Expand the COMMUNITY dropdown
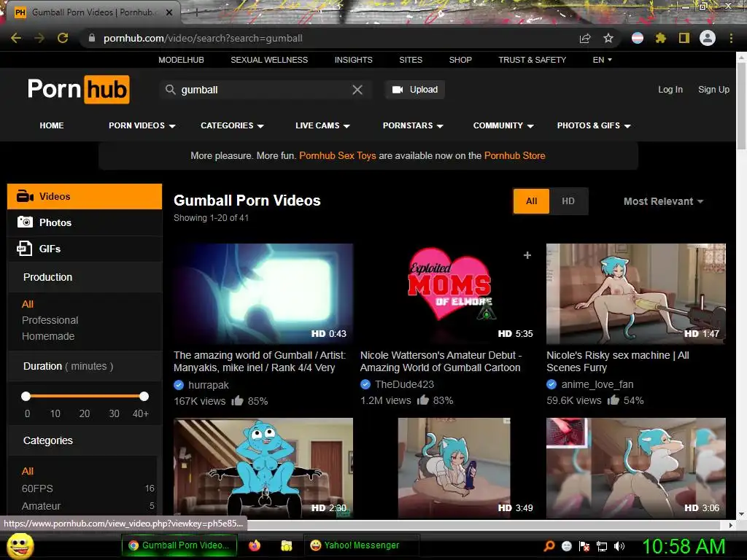Viewport: 747px width, 560px height. (x=503, y=125)
